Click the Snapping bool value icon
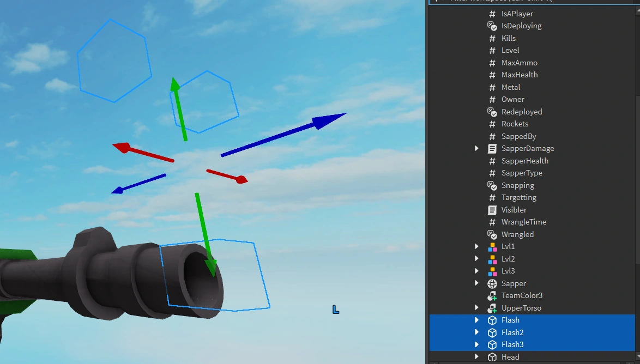Screen dimensions: 640x364 pos(492,185)
